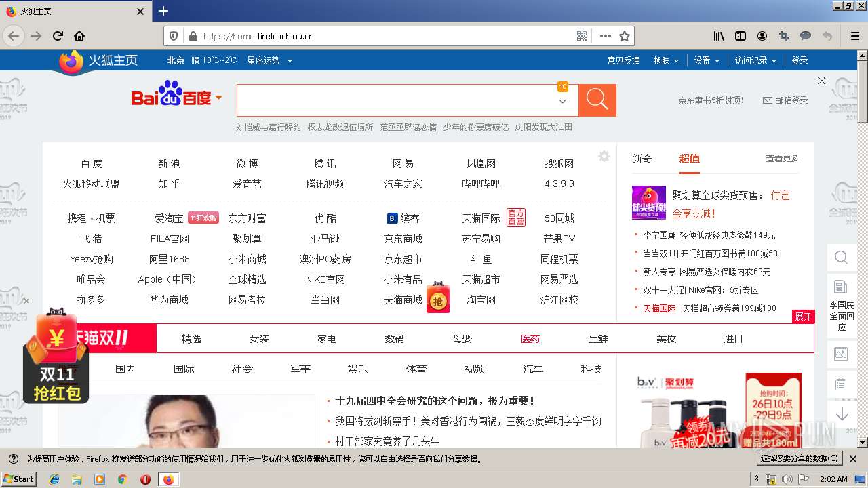
Task: Show site security lock information
Action: point(193,36)
